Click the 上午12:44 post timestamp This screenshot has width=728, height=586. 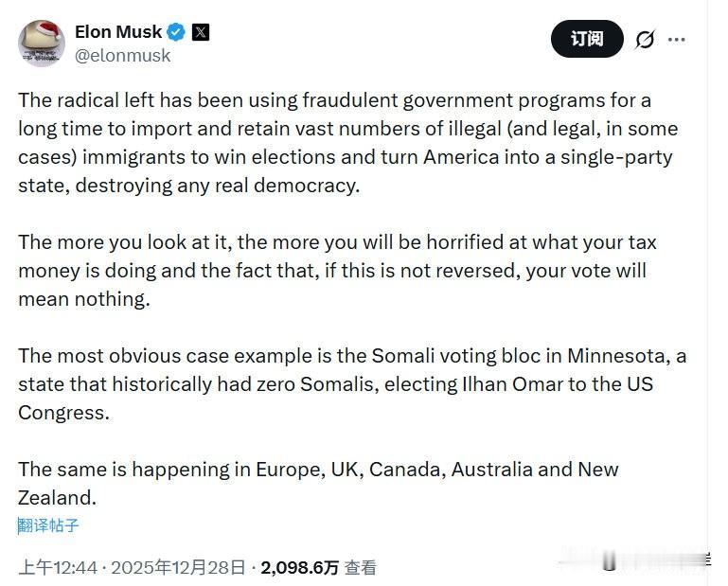[x=59, y=567]
